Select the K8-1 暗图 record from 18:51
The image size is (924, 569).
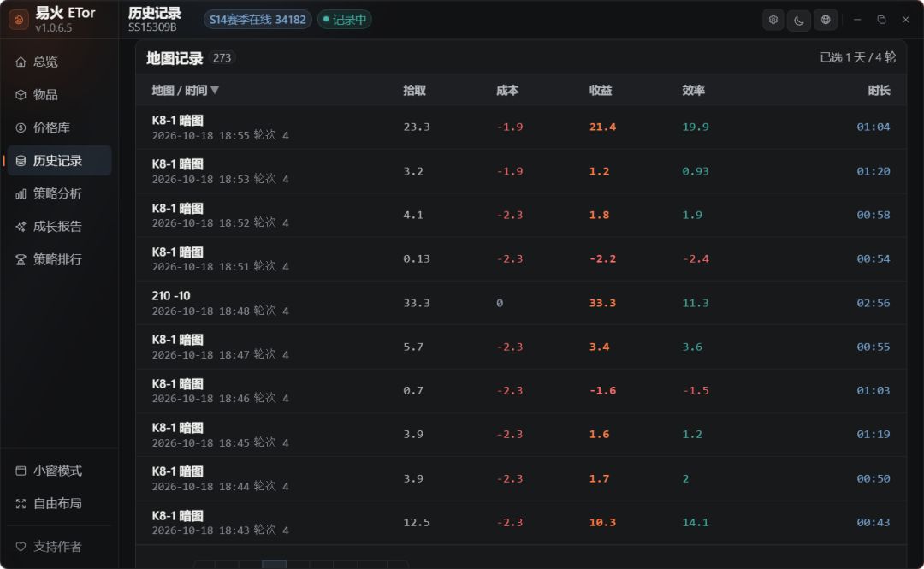click(x=521, y=259)
